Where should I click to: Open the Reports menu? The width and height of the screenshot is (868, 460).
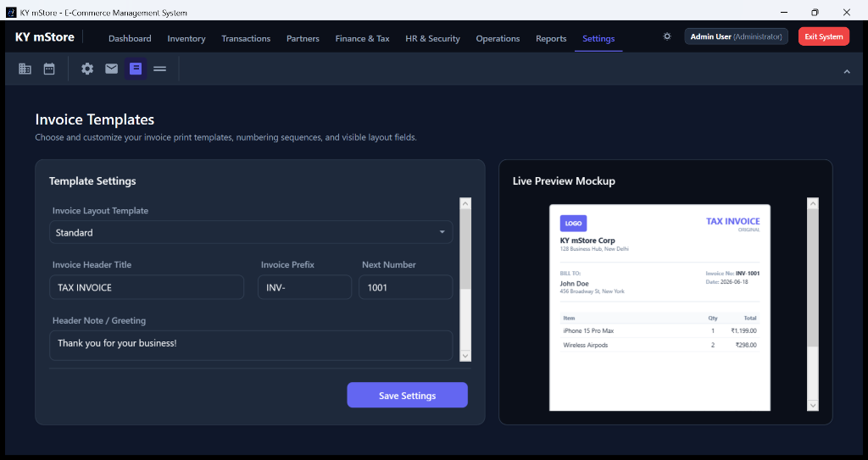click(551, 38)
